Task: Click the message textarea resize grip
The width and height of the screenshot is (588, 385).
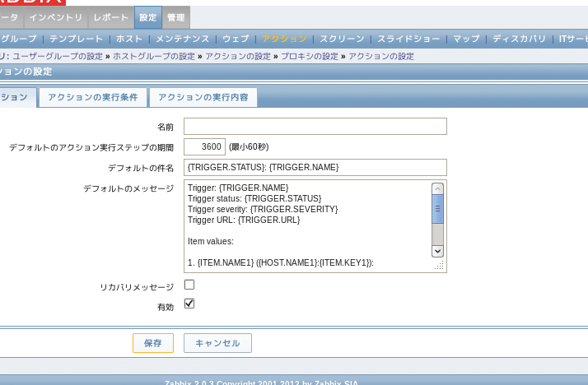Action: point(439,266)
